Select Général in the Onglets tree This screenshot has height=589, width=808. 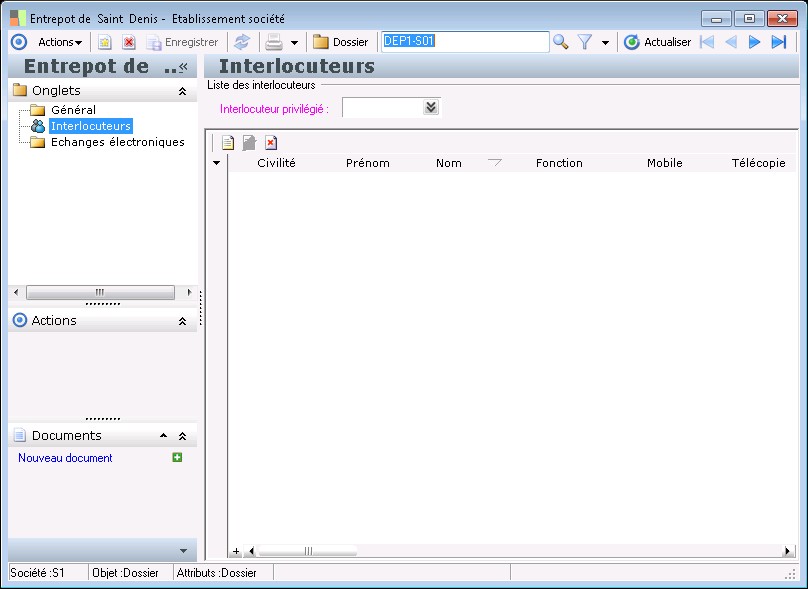click(x=73, y=110)
